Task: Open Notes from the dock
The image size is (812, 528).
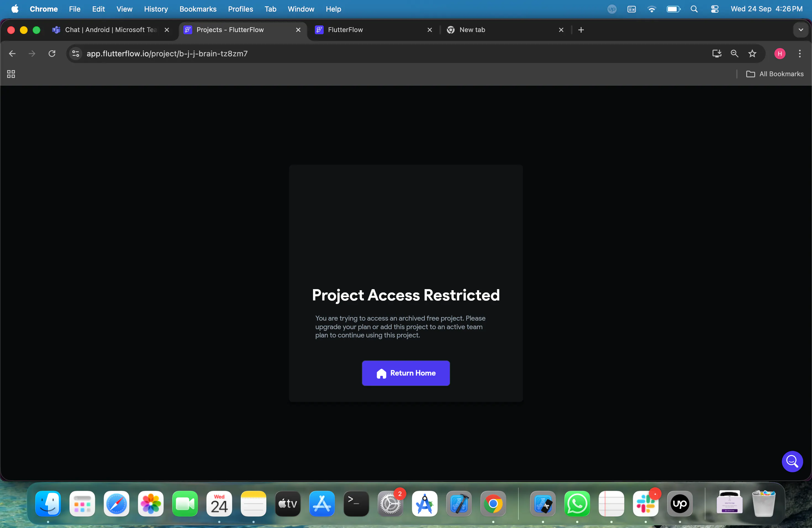Action: click(x=254, y=503)
